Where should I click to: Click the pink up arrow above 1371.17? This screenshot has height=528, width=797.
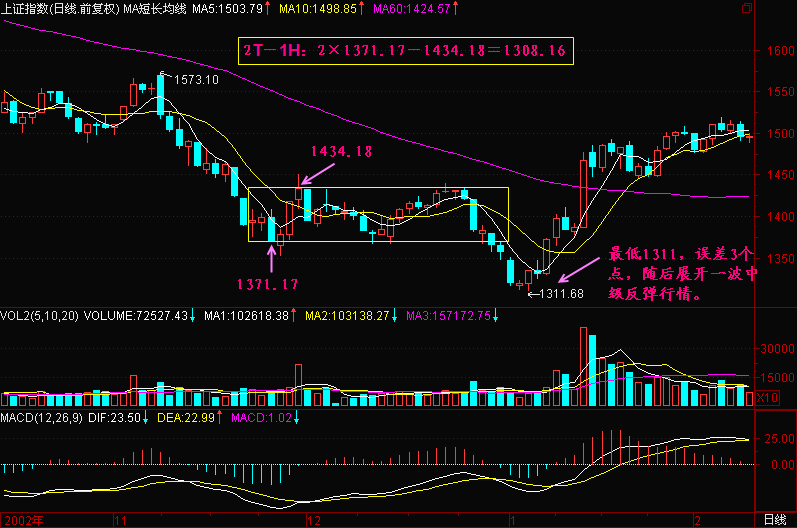(270, 259)
